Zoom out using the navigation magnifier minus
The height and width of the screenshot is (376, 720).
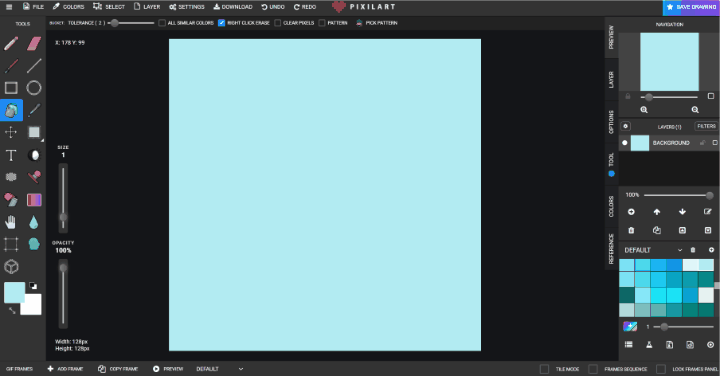point(695,110)
